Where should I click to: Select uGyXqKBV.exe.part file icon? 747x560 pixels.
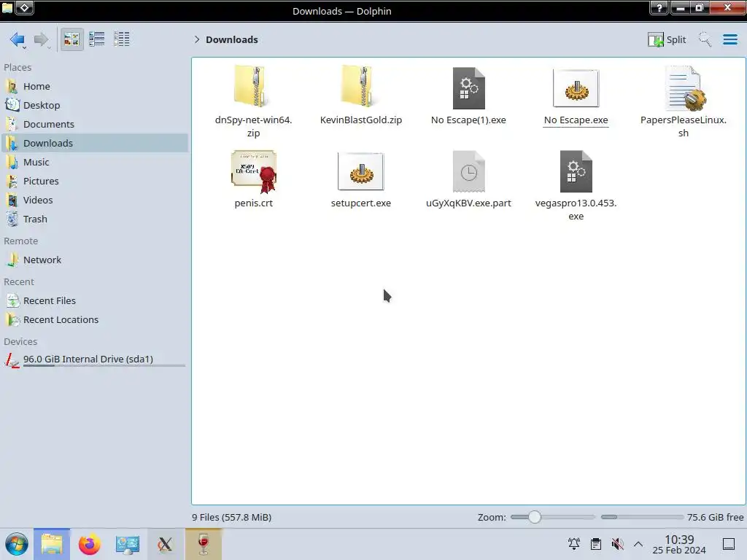point(469,171)
